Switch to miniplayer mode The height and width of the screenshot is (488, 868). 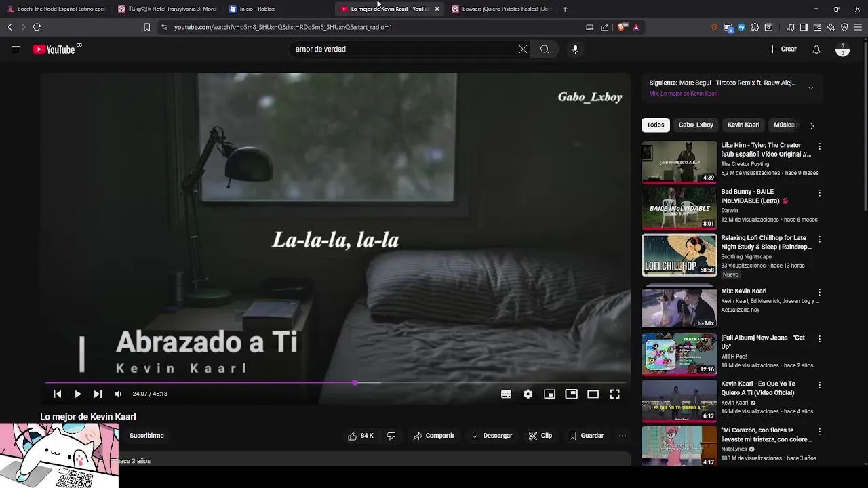pyautogui.click(x=549, y=394)
